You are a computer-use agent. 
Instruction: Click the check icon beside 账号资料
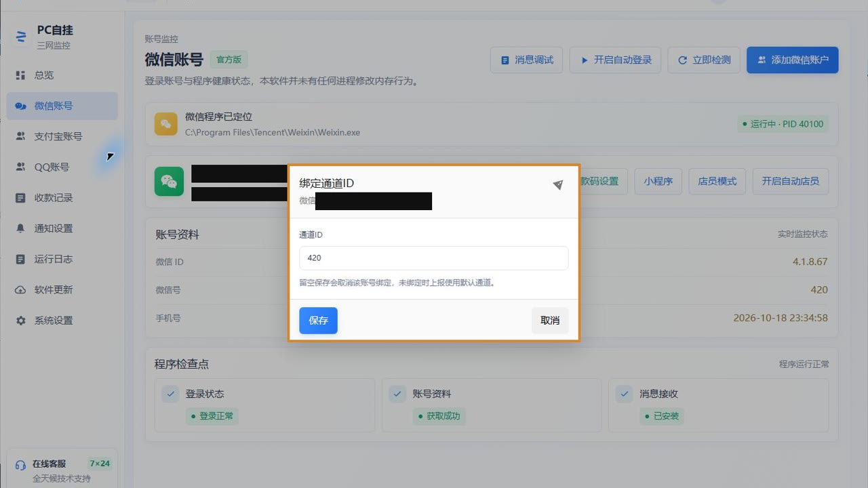pyautogui.click(x=397, y=394)
